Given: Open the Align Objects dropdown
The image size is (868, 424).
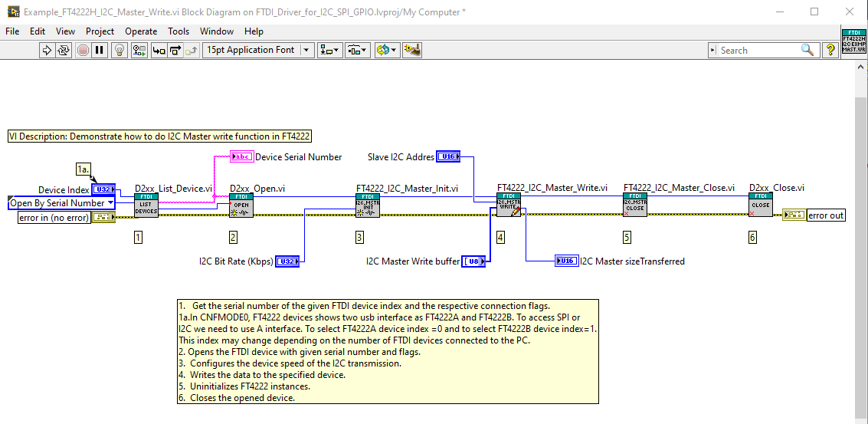Looking at the screenshot, I should [x=331, y=50].
